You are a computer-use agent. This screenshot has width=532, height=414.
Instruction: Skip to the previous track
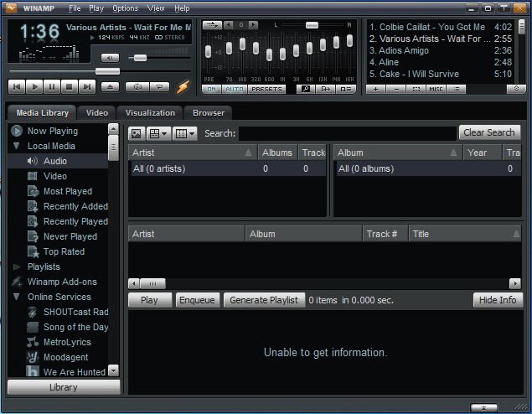coord(17,87)
